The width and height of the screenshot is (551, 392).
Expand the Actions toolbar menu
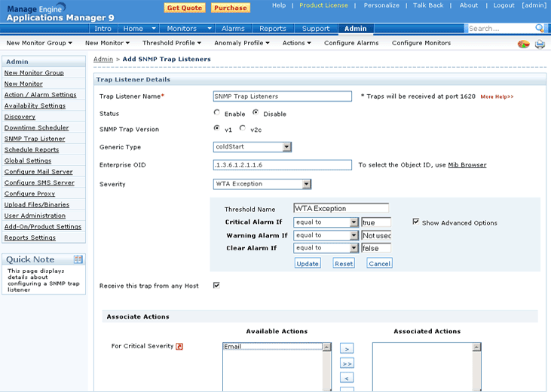click(x=297, y=43)
